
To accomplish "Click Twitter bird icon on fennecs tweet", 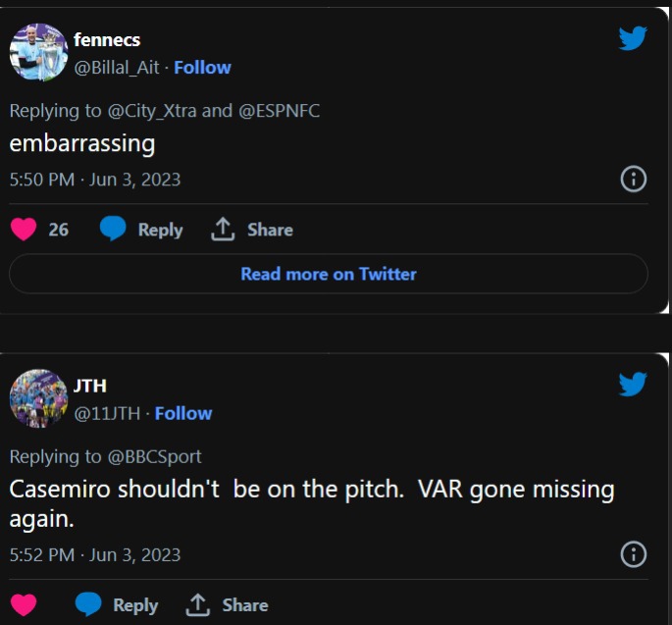I will pyautogui.click(x=633, y=39).
